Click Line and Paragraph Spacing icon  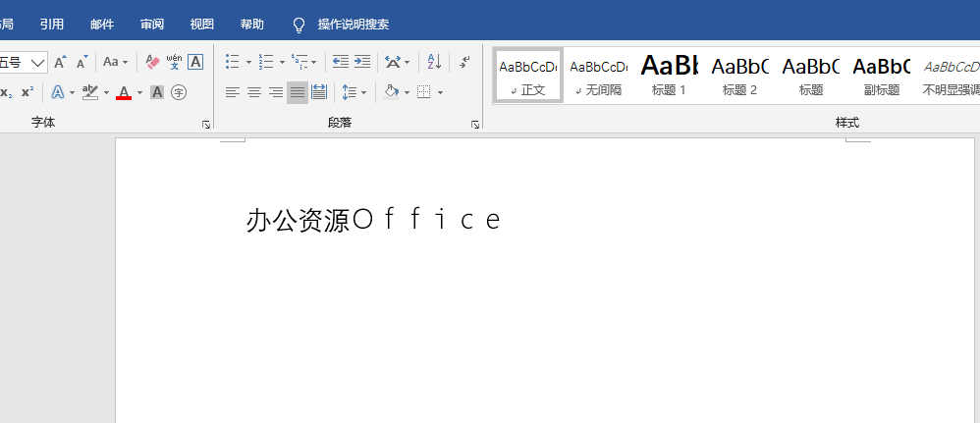[x=350, y=92]
